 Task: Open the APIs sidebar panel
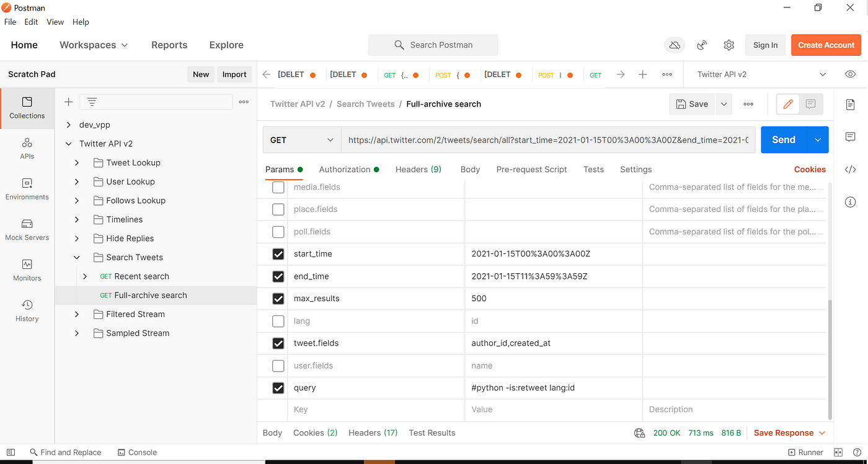(27, 149)
